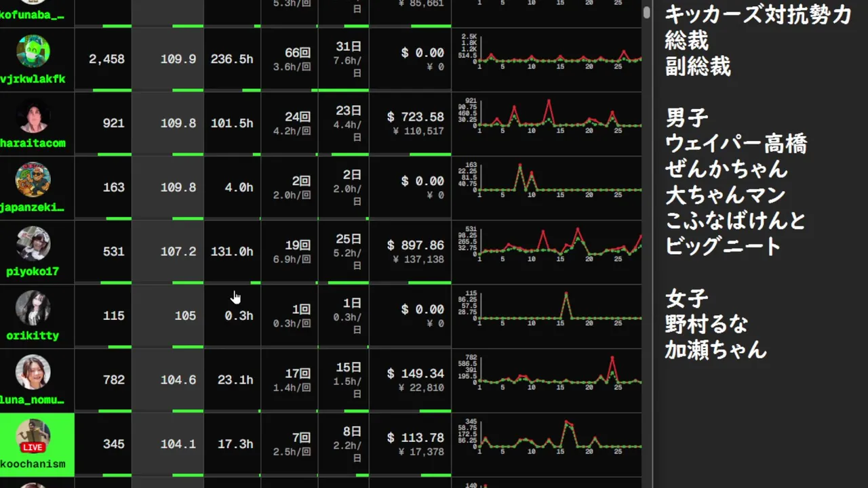Click the 副総裁 text line

pos(698,66)
